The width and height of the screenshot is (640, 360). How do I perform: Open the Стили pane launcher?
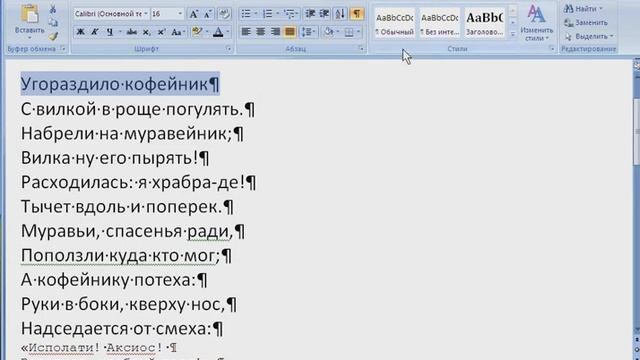(551, 49)
